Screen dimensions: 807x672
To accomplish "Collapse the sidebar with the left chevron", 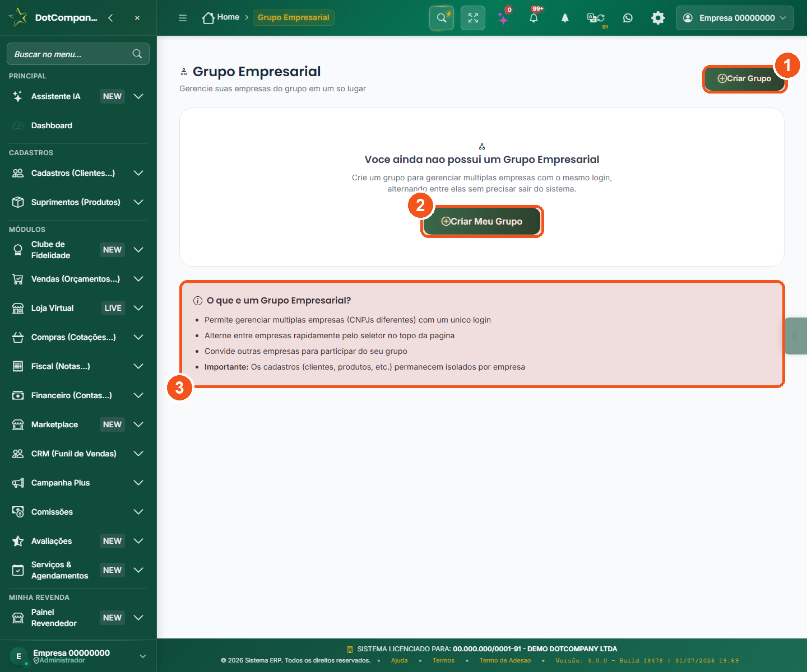I will tap(110, 18).
